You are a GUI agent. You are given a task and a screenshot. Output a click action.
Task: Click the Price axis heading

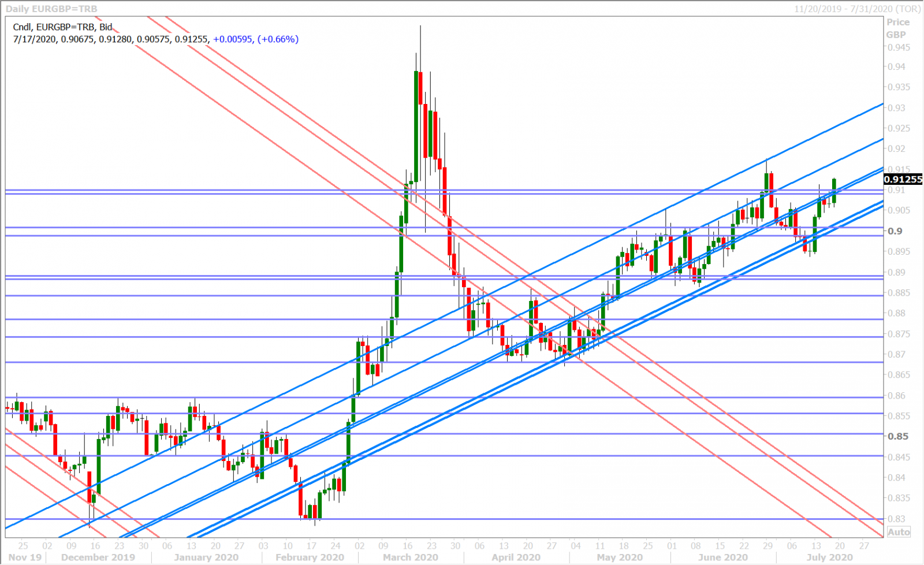click(898, 22)
